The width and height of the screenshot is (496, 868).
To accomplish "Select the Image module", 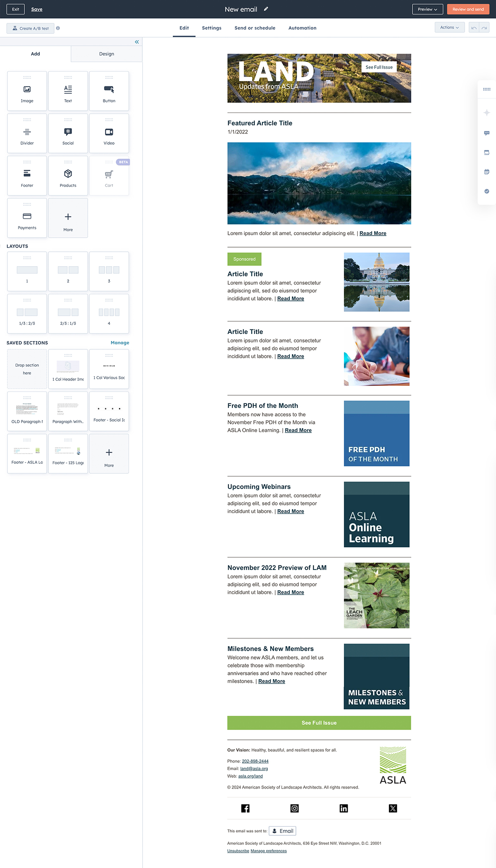I will [x=27, y=91].
